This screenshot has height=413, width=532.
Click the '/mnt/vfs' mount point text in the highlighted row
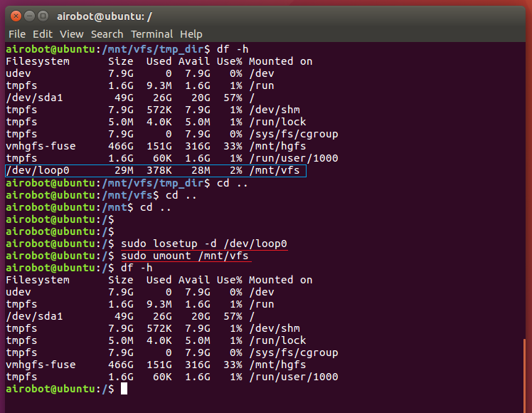275,170
